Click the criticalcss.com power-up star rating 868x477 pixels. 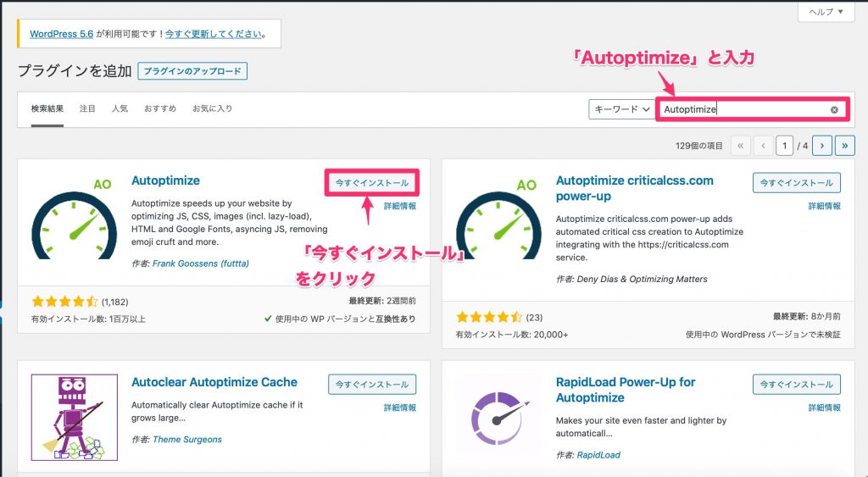click(x=489, y=317)
